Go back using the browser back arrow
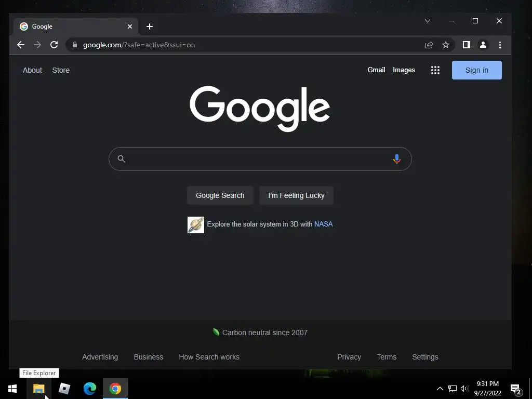The image size is (532, 399). click(21, 45)
